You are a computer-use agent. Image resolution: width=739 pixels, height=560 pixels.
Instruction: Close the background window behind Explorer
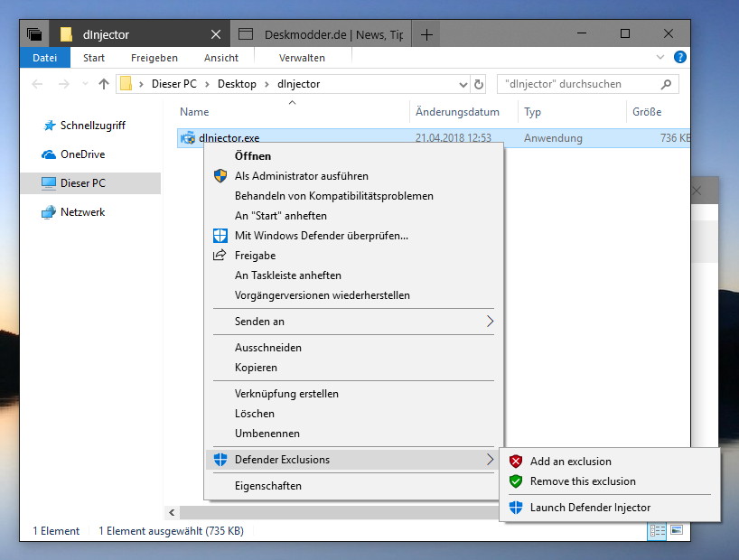tap(697, 191)
